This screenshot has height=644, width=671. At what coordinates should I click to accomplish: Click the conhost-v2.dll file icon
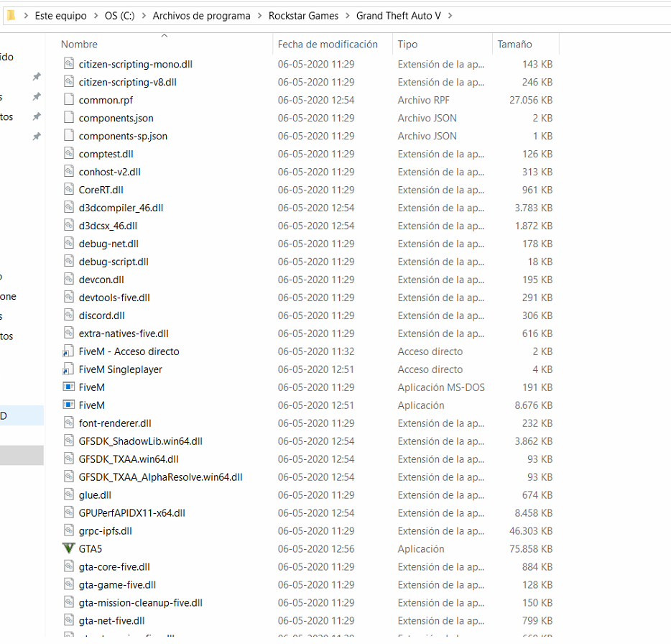(x=68, y=172)
